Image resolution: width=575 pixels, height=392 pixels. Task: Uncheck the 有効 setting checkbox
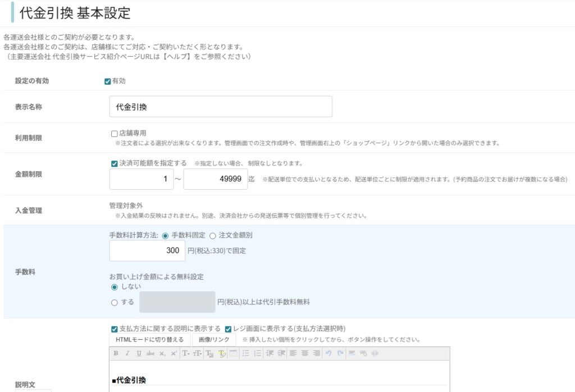click(108, 81)
